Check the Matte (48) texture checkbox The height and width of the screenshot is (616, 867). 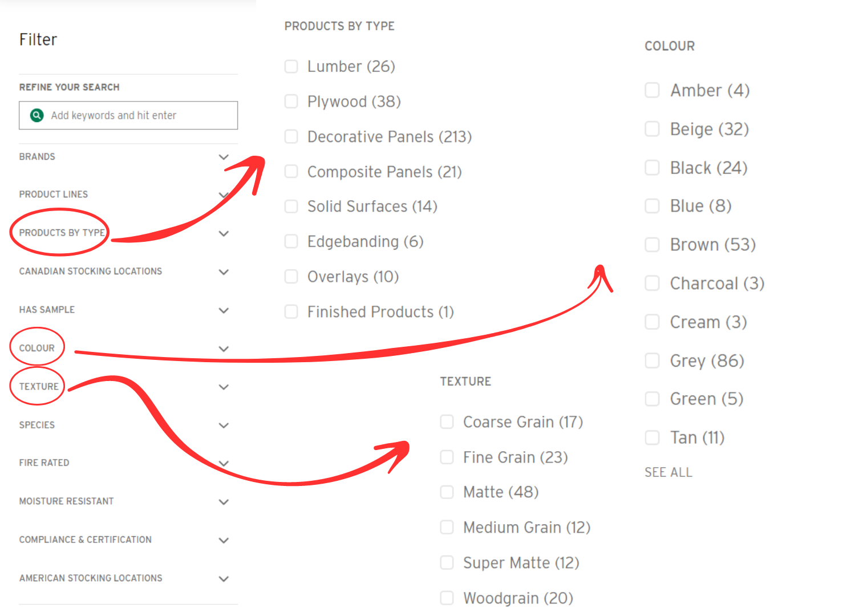(x=447, y=492)
